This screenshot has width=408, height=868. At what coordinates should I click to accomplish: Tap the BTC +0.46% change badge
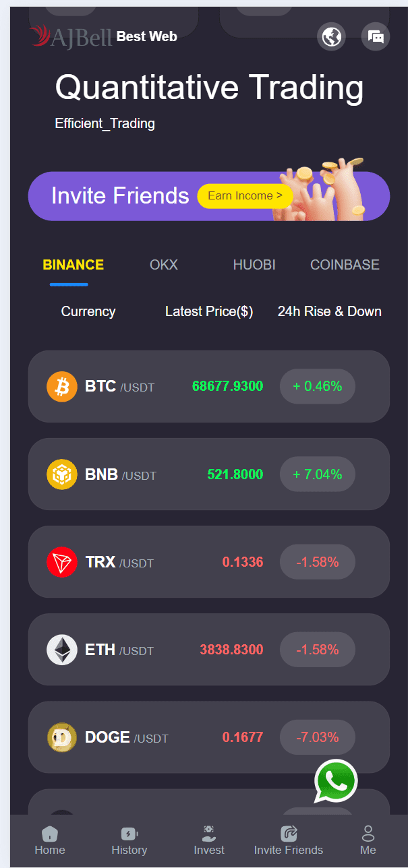click(x=317, y=387)
